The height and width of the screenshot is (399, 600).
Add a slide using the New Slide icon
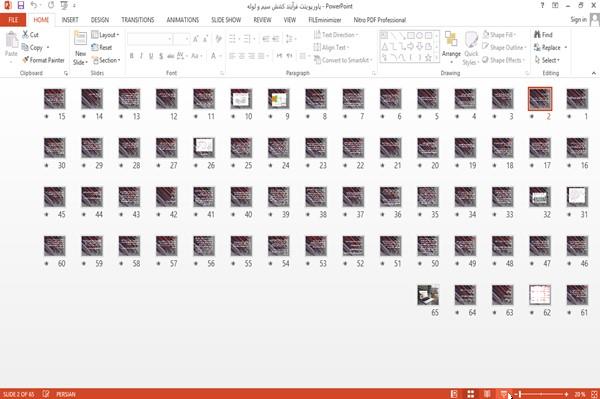pyautogui.click(x=80, y=39)
